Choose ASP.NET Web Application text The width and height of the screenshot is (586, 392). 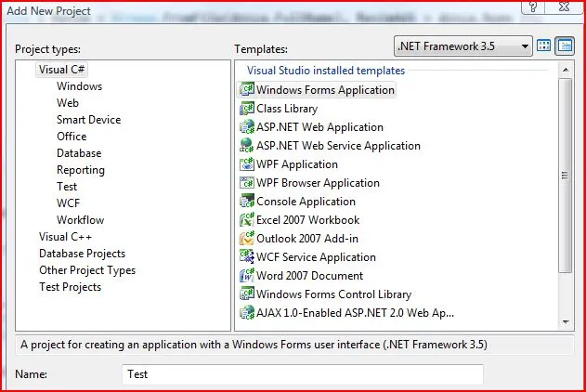point(319,127)
